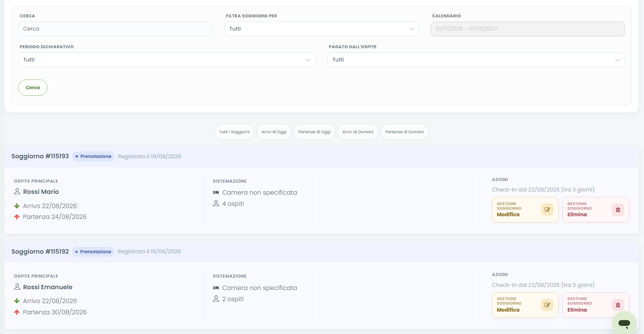Screen dimensions: 644x334
Task: Show Tutti i Soggiorni tab
Action: tap(234, 132)
